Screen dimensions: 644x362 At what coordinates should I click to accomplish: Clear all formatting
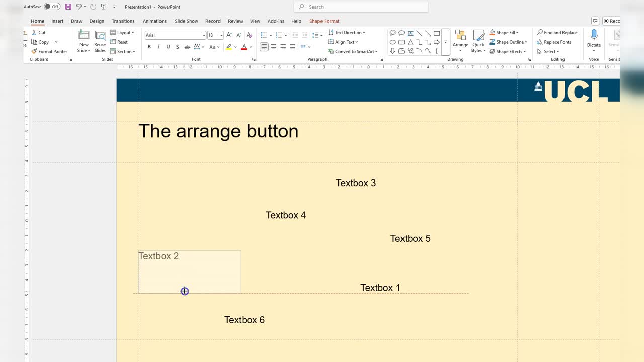[x=249, y=35]
